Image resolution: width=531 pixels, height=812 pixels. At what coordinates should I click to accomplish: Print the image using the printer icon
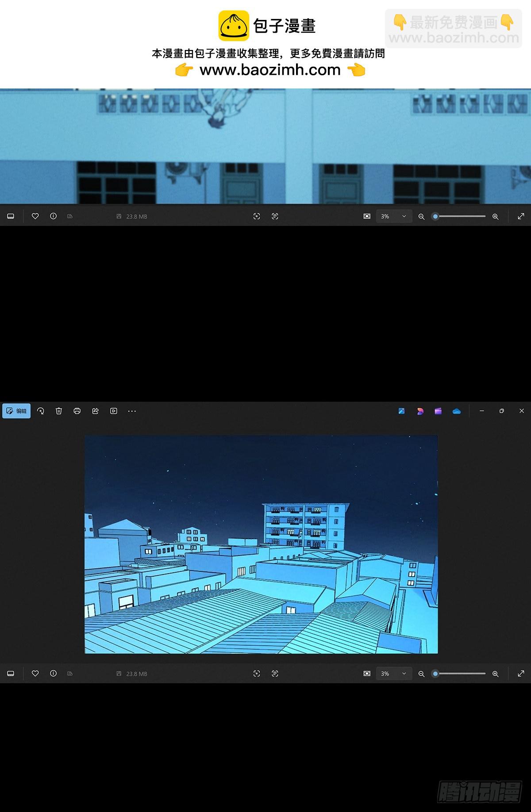(x=77, y=411)
